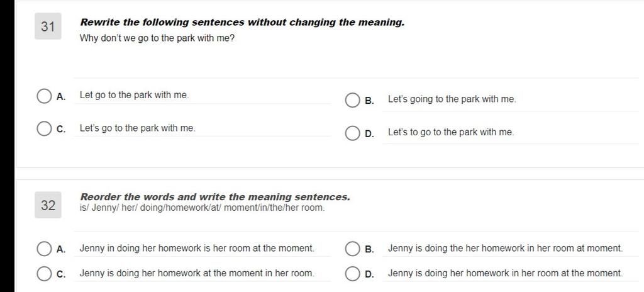Select radio button B for question 31

click(352, 100)
